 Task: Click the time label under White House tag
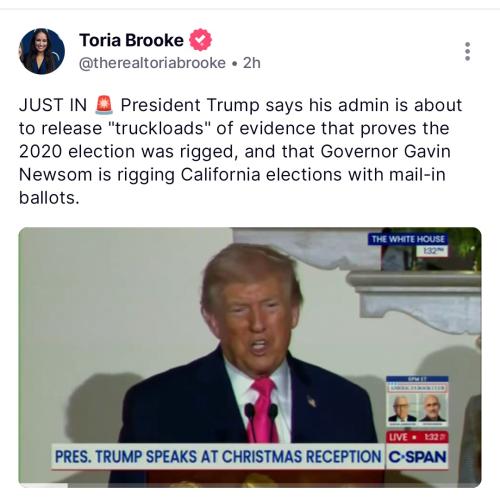[432, 251]
